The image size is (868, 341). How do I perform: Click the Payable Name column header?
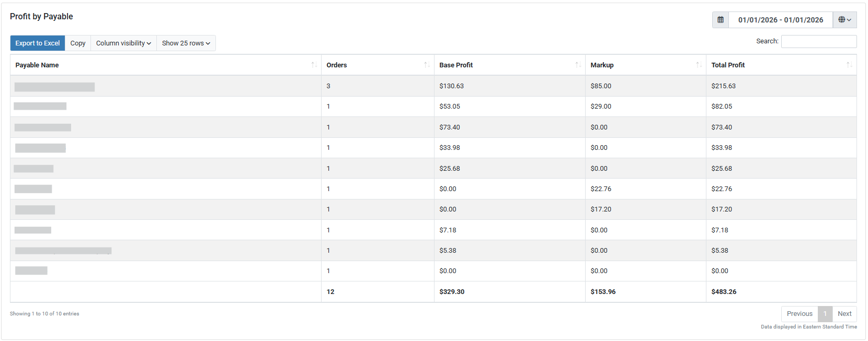tap(37, 65)
